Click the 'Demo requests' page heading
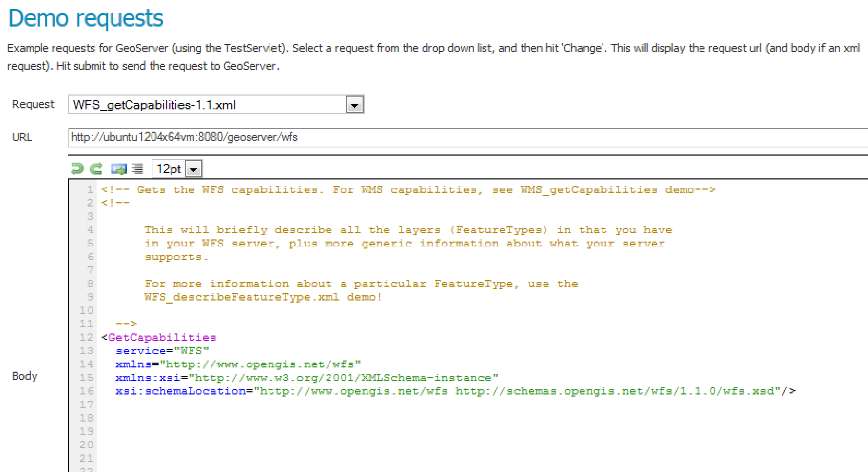This screenshot has height=472, width=868. [86, 18]
